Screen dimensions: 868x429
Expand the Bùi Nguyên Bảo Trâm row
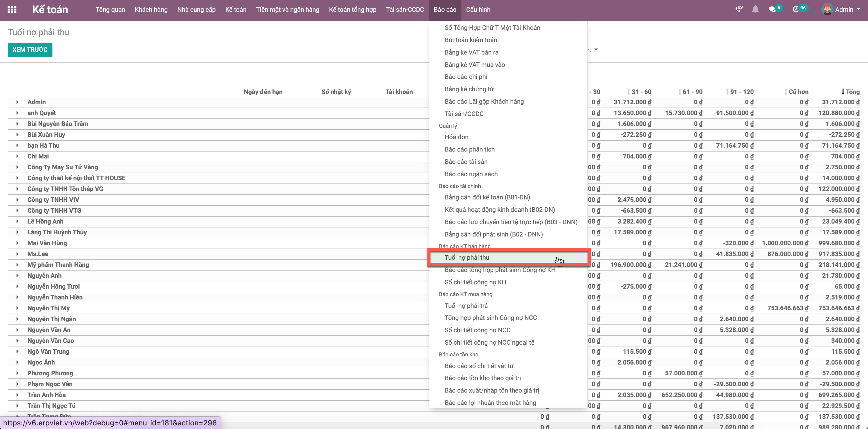click(x=17, y=124)
